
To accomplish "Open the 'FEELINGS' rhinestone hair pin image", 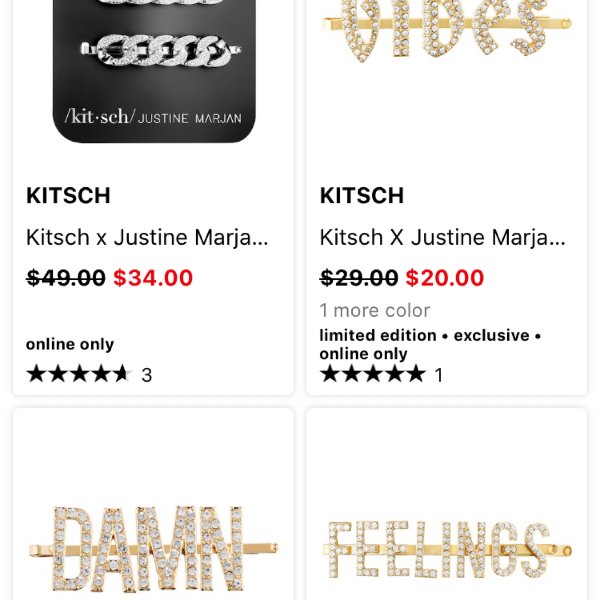I will pos(447,549).
